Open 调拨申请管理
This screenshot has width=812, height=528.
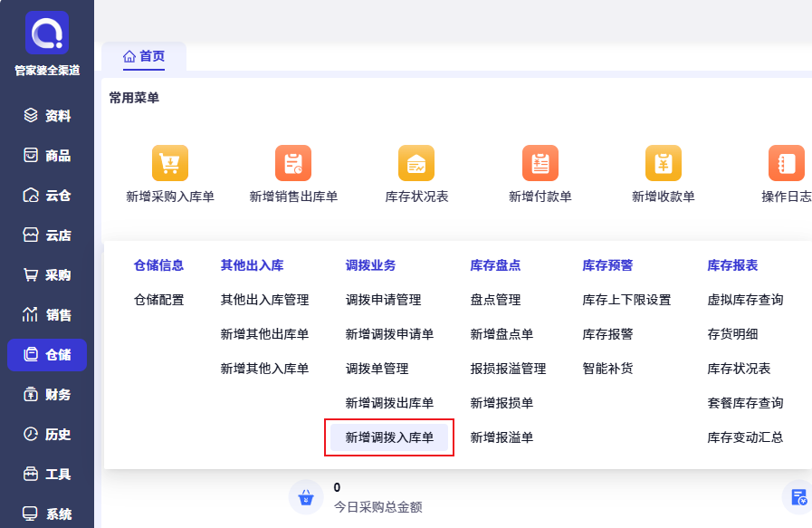(x=383, y=300)
